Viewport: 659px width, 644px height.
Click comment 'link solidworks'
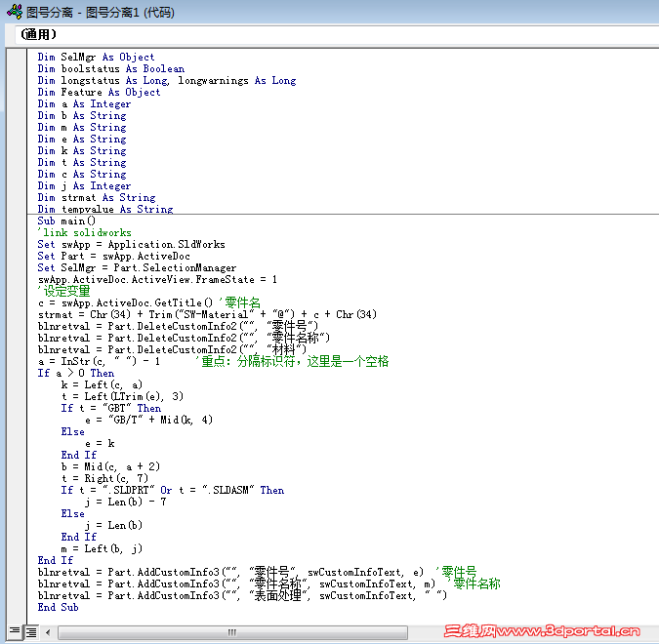[x=84, y=233]
